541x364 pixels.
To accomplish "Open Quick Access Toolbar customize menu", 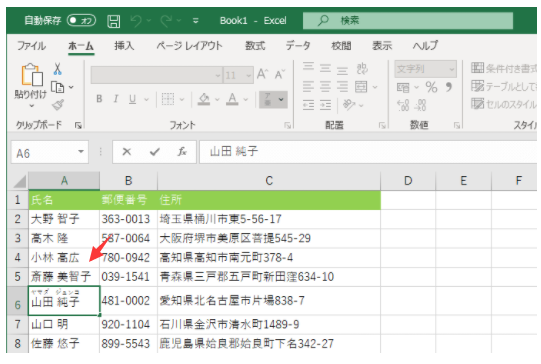I will 196,21.
